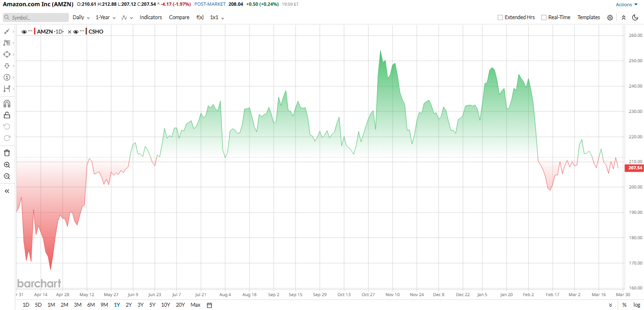The height and width of the screenshot is (310, 644).
Task: Select the 1D time range
Action: (26, 305)
